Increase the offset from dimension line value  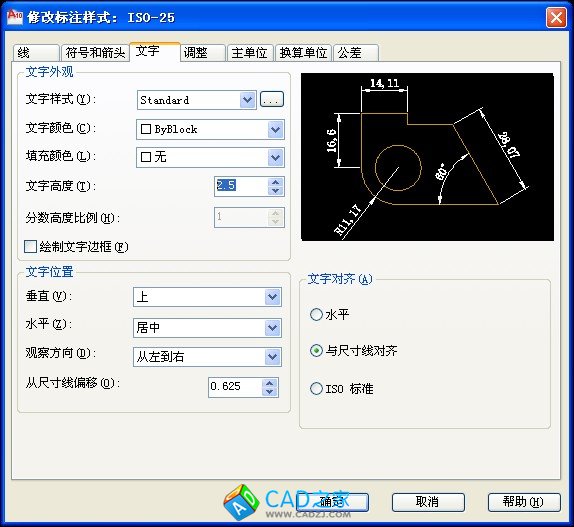click(x=270, y=383)
